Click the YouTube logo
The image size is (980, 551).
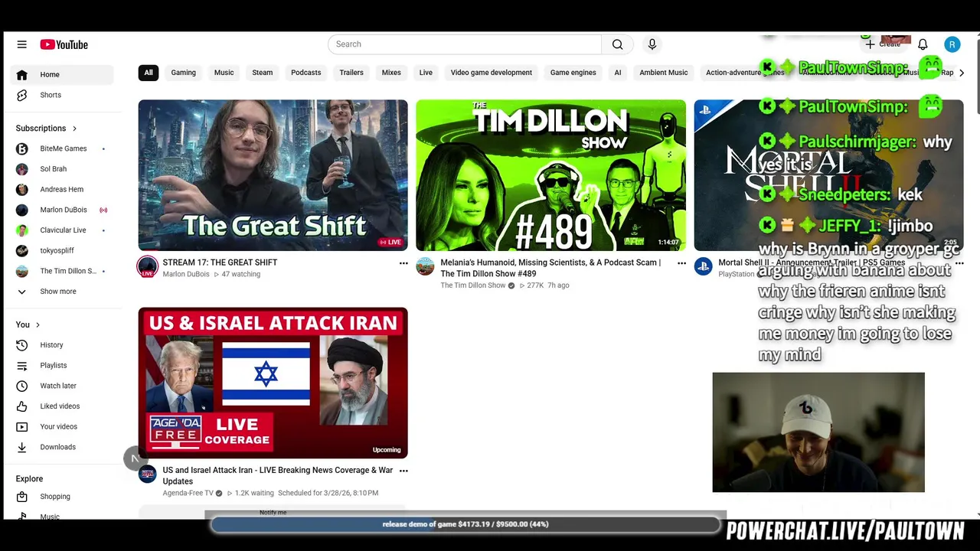pos(64,44)
